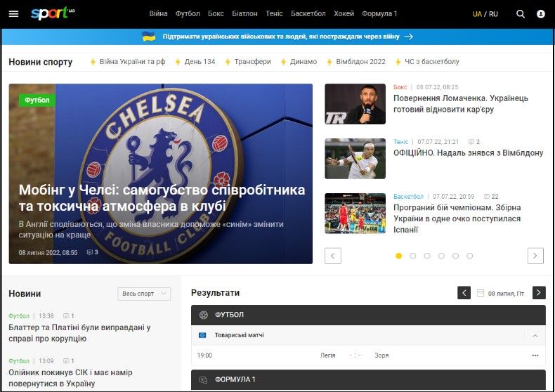Click the football ball icon in results
This screenshot has height=392, width=555.
(204, 315)
